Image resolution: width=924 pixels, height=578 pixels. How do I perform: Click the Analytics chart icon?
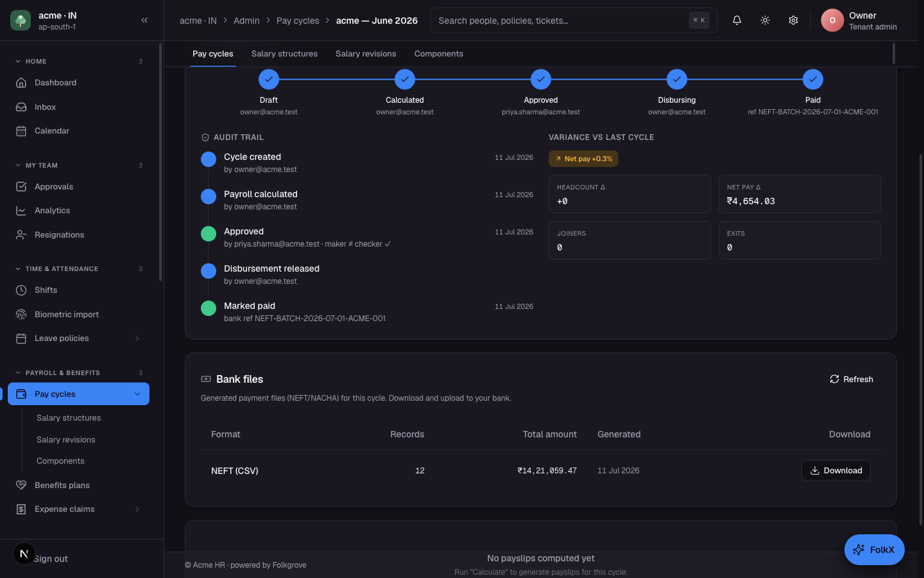(21, 211)
